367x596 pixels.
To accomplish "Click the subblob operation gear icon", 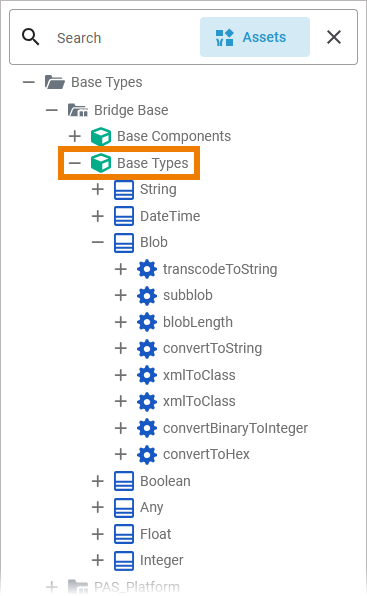I will [147, 295].
